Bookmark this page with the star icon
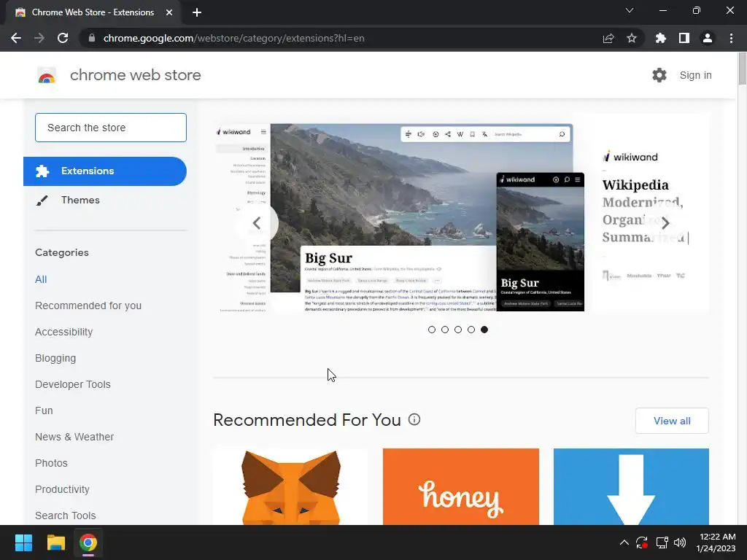 pyautogui.click(x=632, y=38)
